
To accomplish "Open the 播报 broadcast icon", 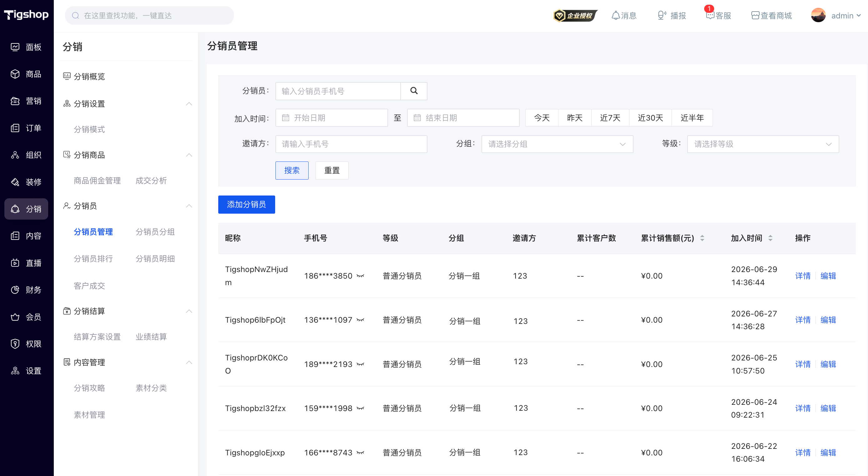I will pos(672,16).
